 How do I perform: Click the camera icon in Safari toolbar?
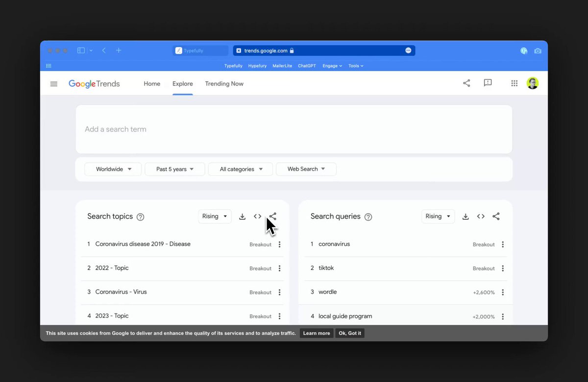pyautogui.click(x=538, y=51)
